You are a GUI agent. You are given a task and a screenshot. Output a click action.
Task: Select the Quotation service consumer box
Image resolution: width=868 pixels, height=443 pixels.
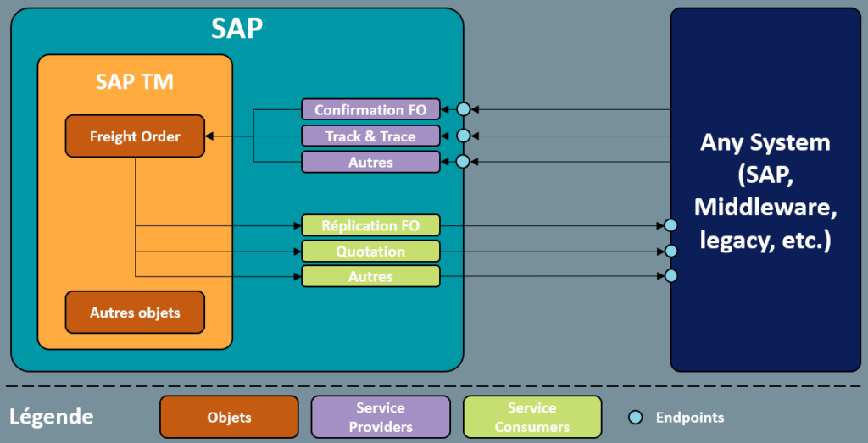371,251
